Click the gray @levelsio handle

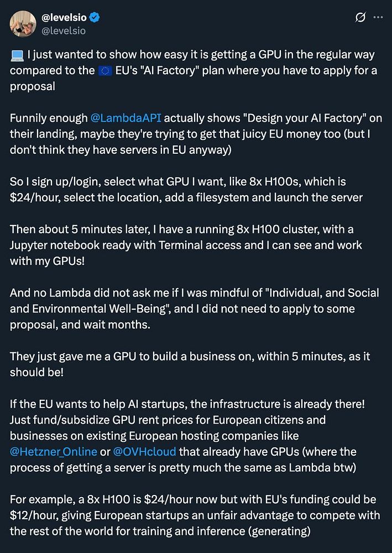click(63, 30)
